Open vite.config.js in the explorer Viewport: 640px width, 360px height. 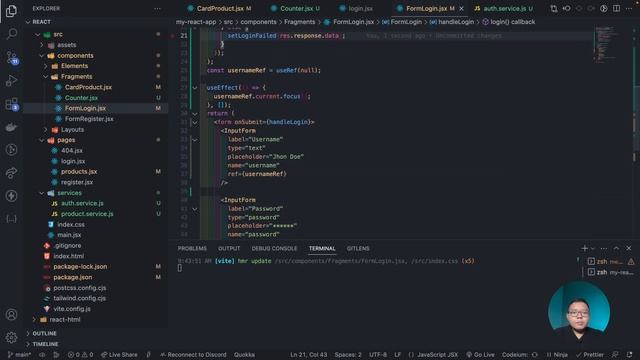pyautogui.click(x=72, y=309)
